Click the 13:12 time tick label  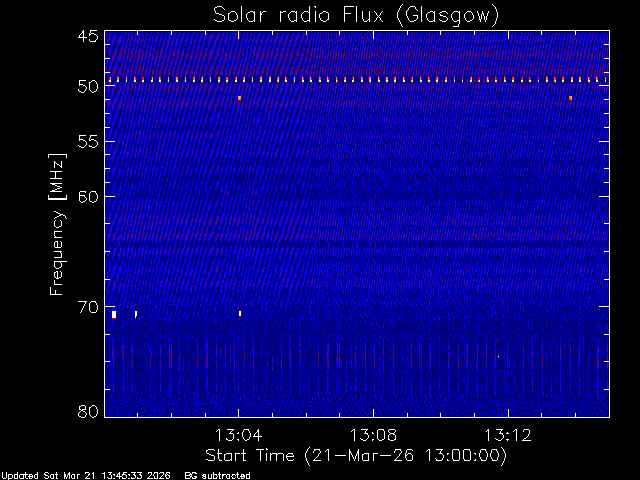click(x=508, y=435)
